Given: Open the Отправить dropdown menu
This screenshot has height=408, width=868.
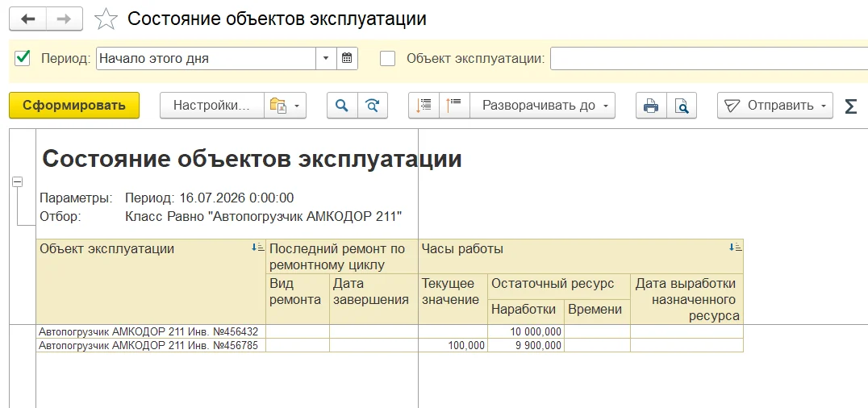Looking at the screenshot, I should pyautogui.click(x=775, y=105).
